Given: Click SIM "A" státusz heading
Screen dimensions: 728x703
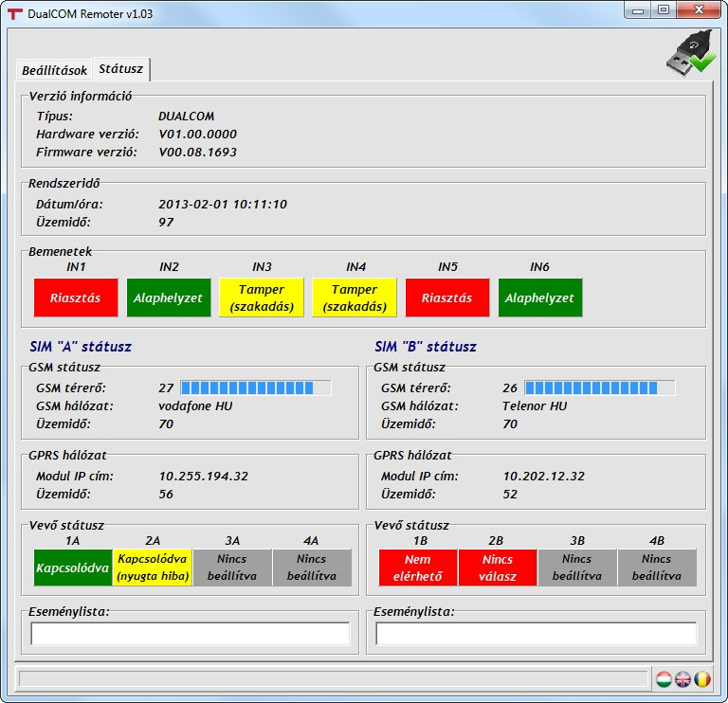Looking at the screenshot, I should [81, 347].
